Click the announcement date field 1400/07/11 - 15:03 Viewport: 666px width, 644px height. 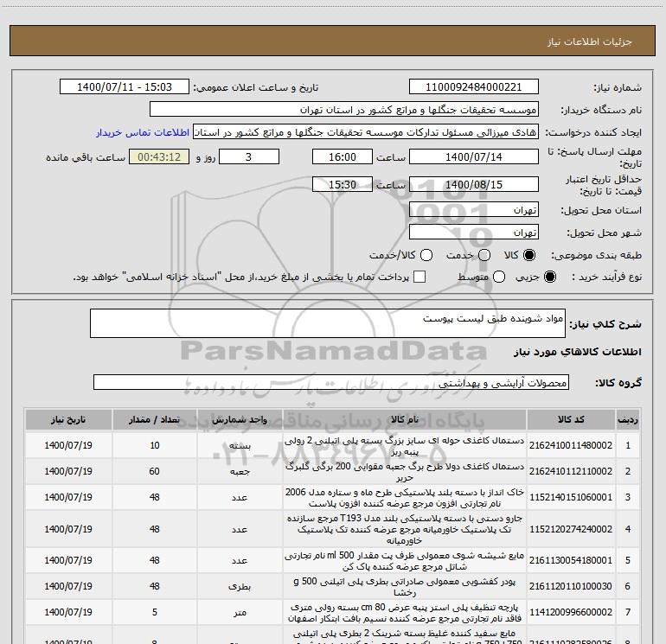click(125, 86)
